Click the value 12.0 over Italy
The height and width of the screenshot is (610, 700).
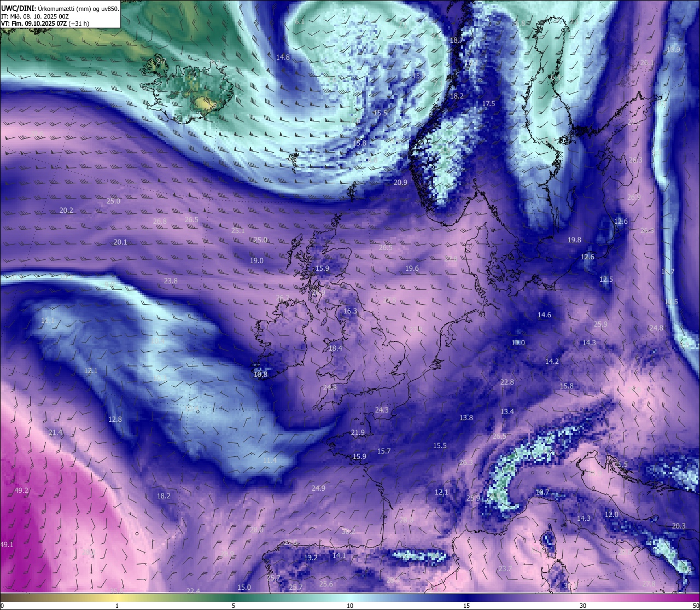[x=611, y=514]
